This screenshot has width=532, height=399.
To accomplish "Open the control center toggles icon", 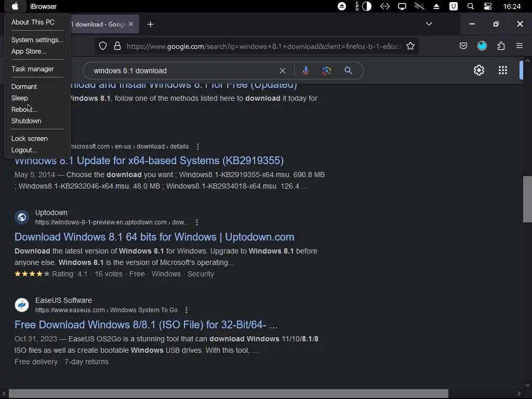I will tap(487, 6).
